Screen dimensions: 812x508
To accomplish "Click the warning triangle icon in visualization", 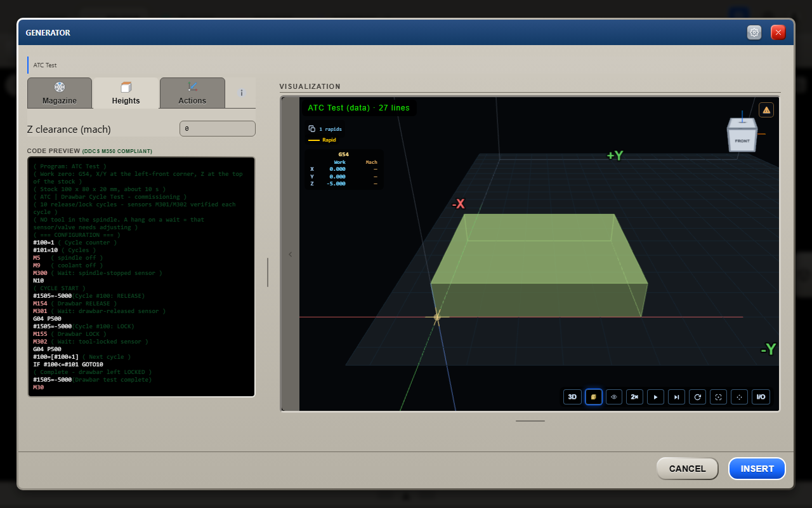I will pyautogui.click(x=766, y=110).
